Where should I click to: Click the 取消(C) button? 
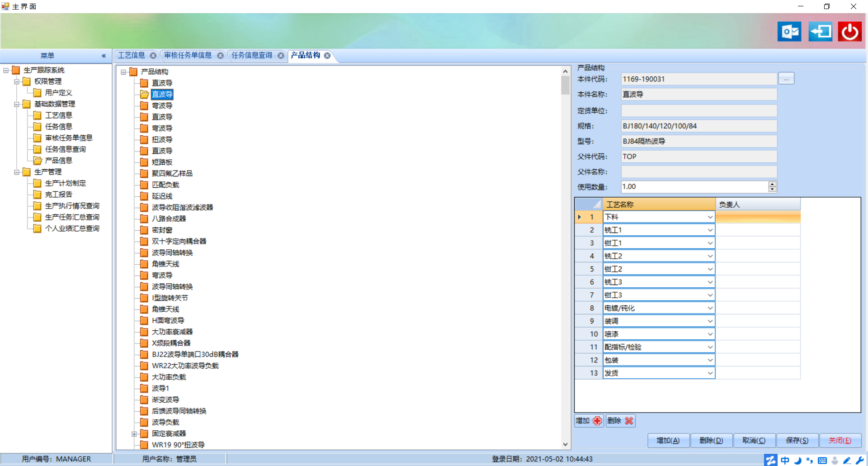tap(754, 440)
